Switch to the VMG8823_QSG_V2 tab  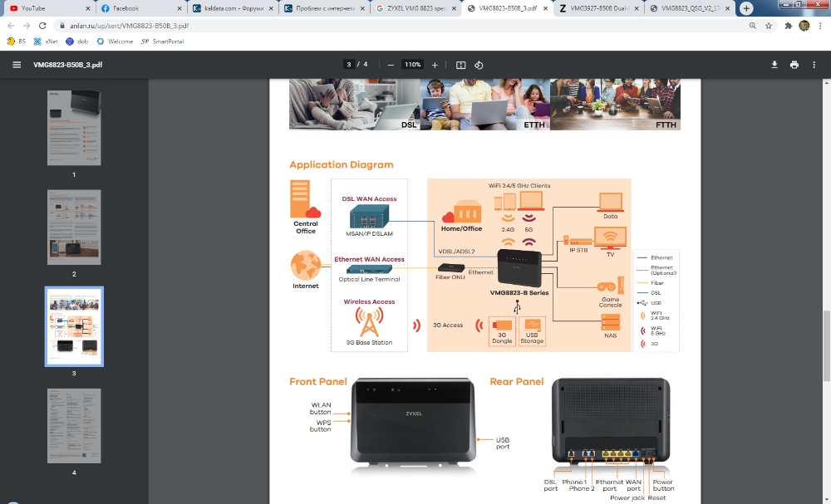click(x=690, y=8)
